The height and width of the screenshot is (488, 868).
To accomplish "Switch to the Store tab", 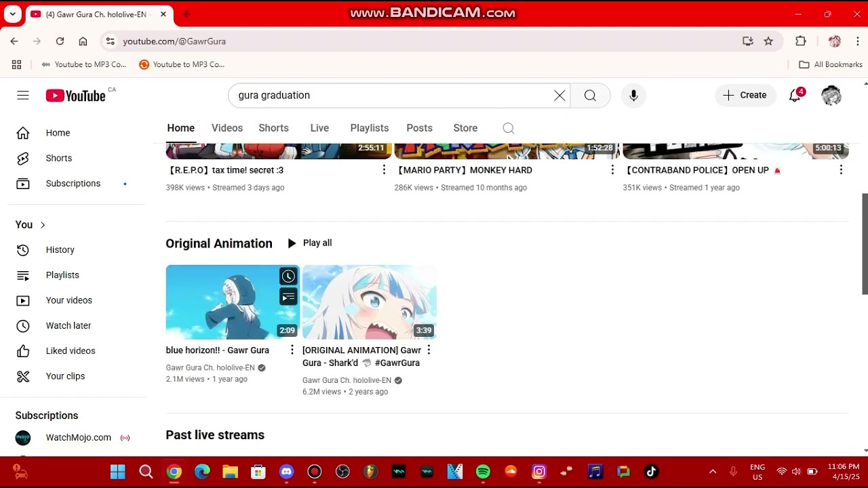I will click(x=465, y=128).
